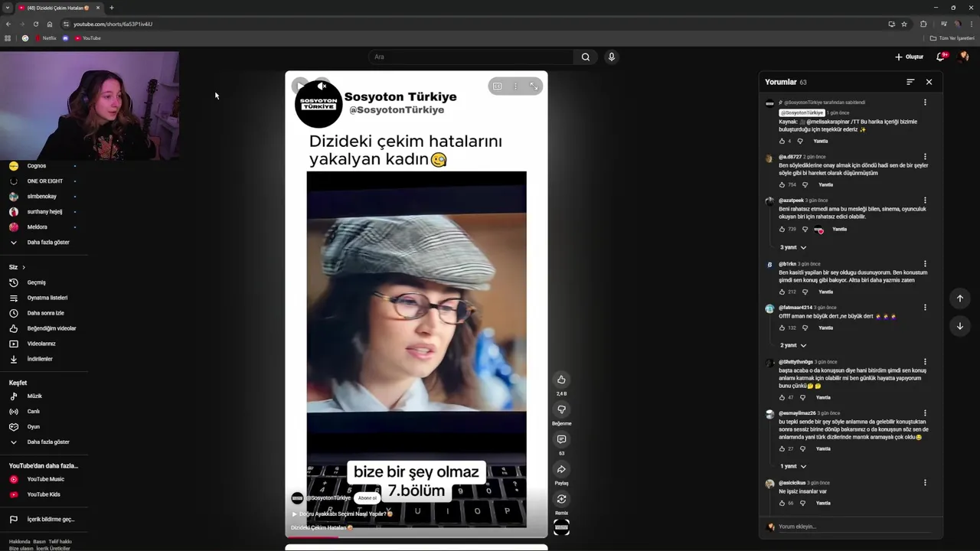The width and height of the screenshot is (980, 551).
Task: Open 'Daha sonra izle' in sidebar
Action: pos(46,313)
